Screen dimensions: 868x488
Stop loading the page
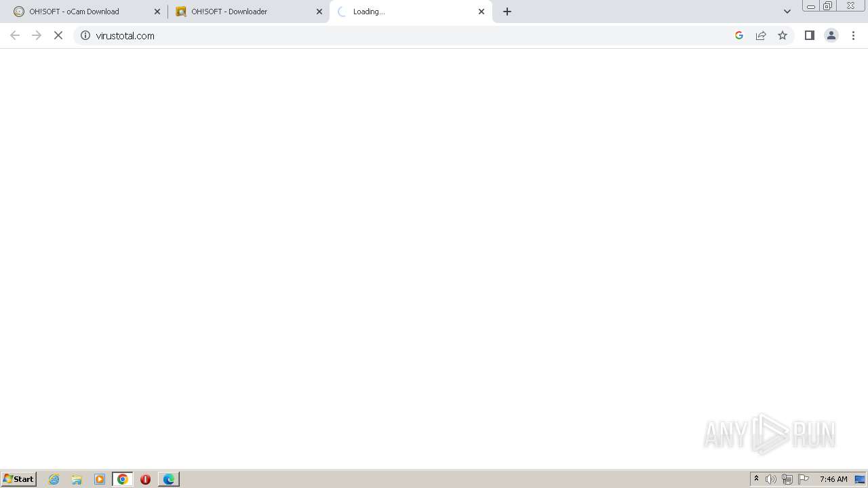[x=58, y=35]
